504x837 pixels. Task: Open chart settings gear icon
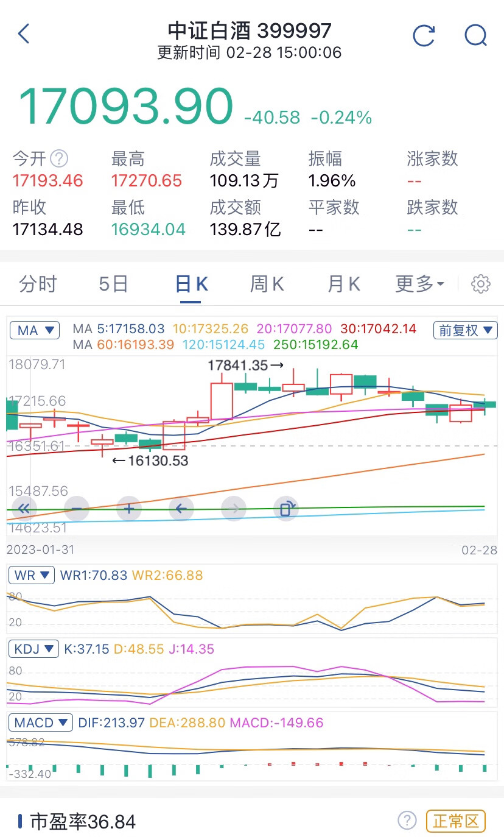click(481, 284)
